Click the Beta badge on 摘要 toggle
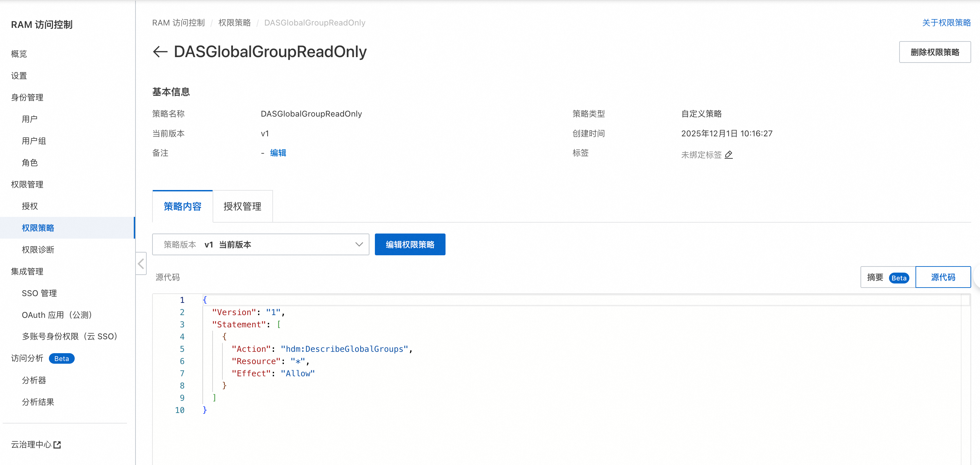Screen dimensions: 980x465 click(899, 278)
